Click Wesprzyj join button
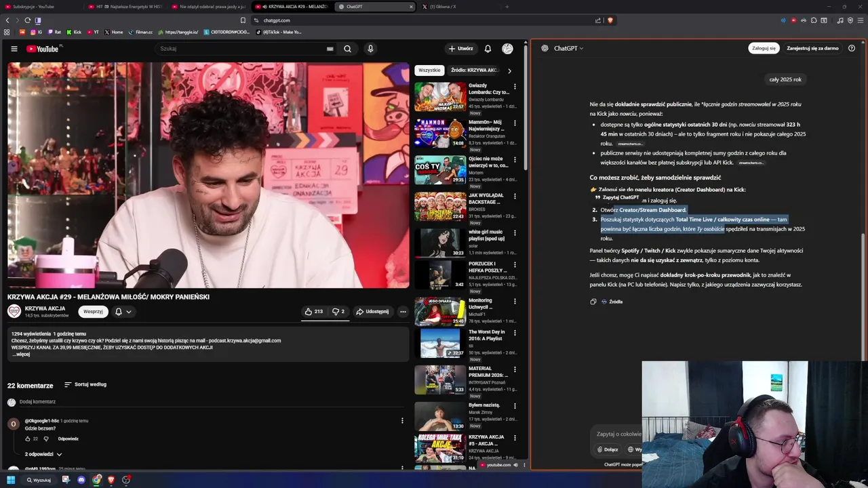The height and width of the screenshot is (488, 868). coord(93,312)
